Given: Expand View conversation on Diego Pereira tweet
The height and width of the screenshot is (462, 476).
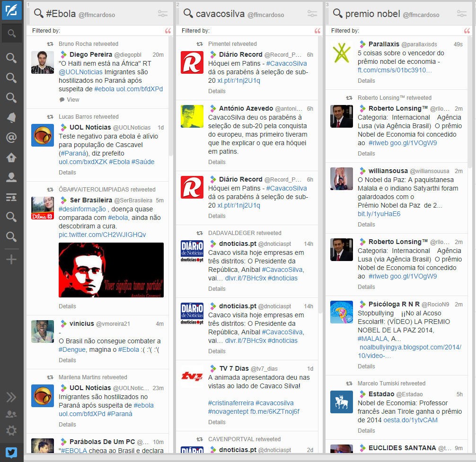Looking at the screenshot, I should click(73, 100).
